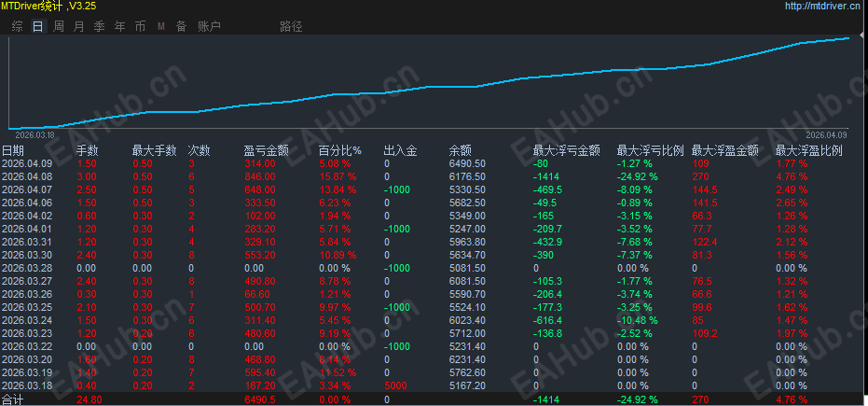Click the 手数 column header
Screen dimensions: 868x406
pyautogui.click(x=87, y=150)
